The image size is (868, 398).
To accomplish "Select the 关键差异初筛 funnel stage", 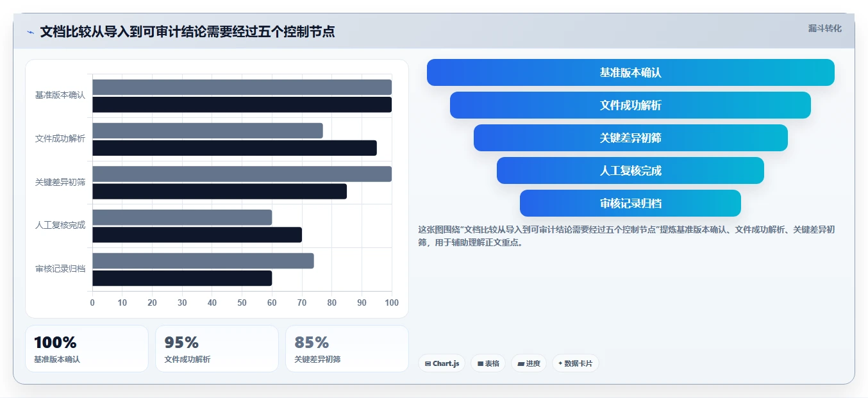I will (630, 138).
